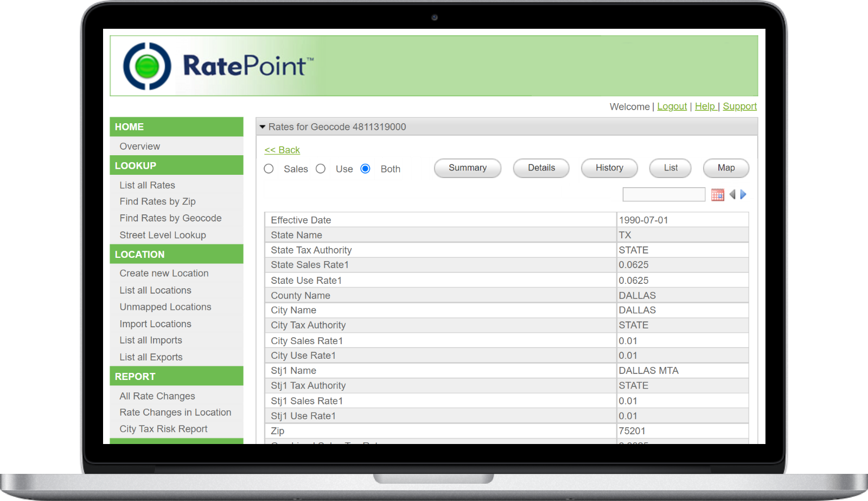Select Find Rates by Zip
Viewport: 868px width, 501px height.
pyautogui.click(x=157, y=201)
